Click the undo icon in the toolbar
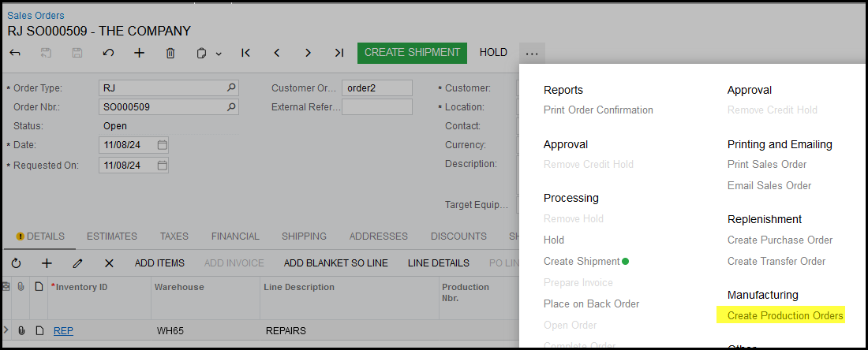 coord(108,53)
